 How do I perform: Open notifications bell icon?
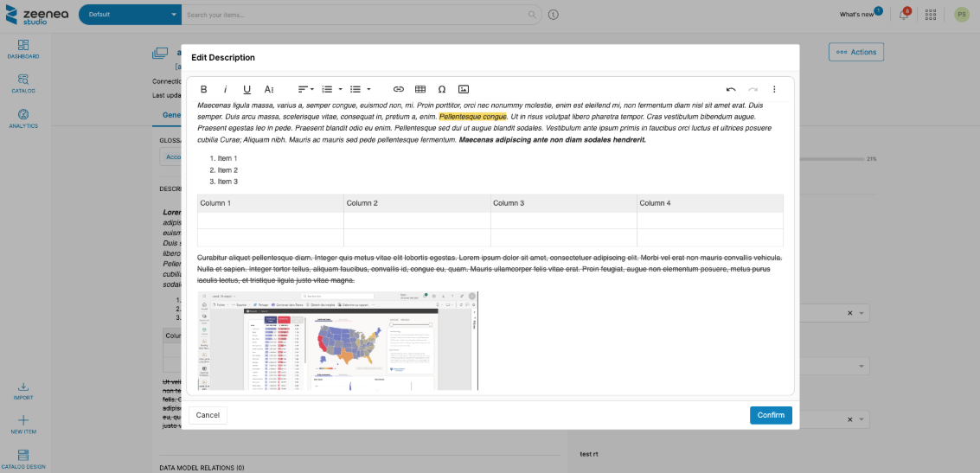(904, 15)
